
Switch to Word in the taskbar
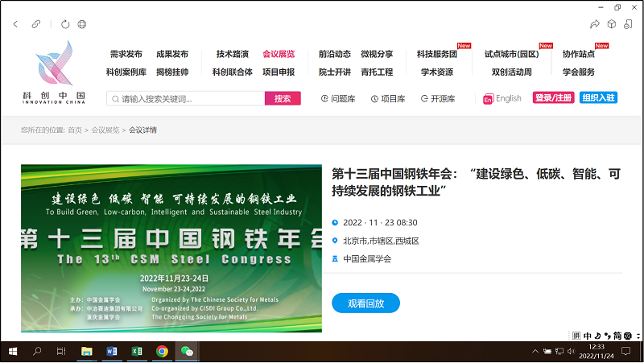tap(112, 352)
